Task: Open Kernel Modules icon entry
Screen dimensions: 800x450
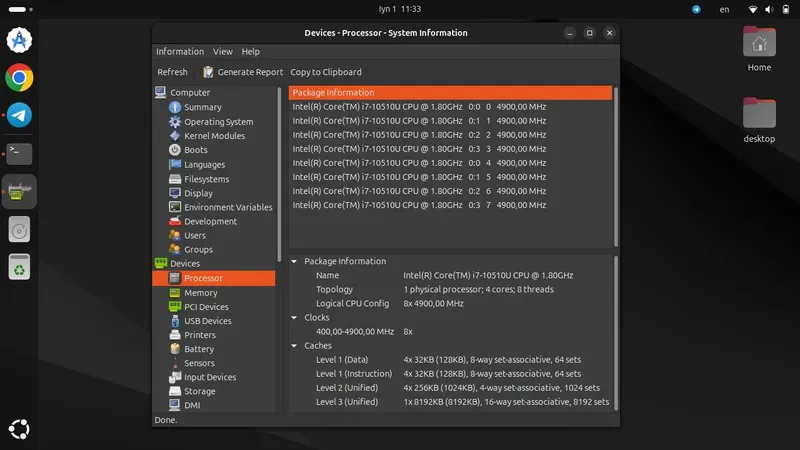Action: [174, 136]
